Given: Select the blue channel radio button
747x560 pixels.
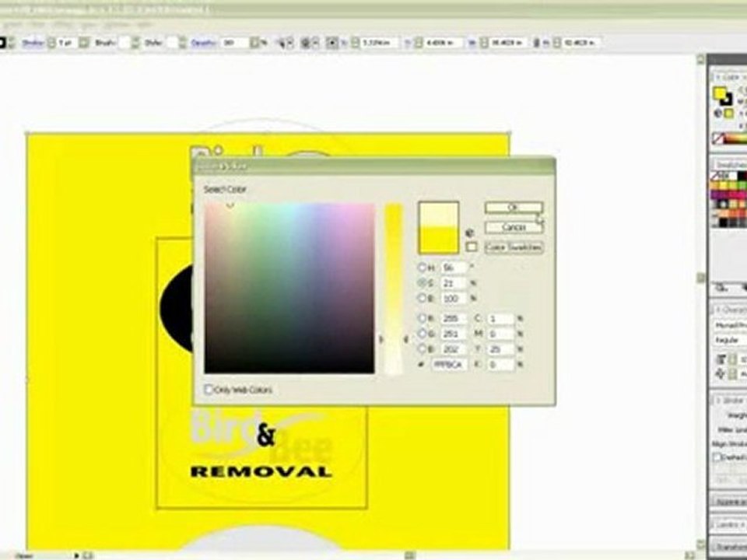Looking at the screenshot, I should tap(422, 349).
